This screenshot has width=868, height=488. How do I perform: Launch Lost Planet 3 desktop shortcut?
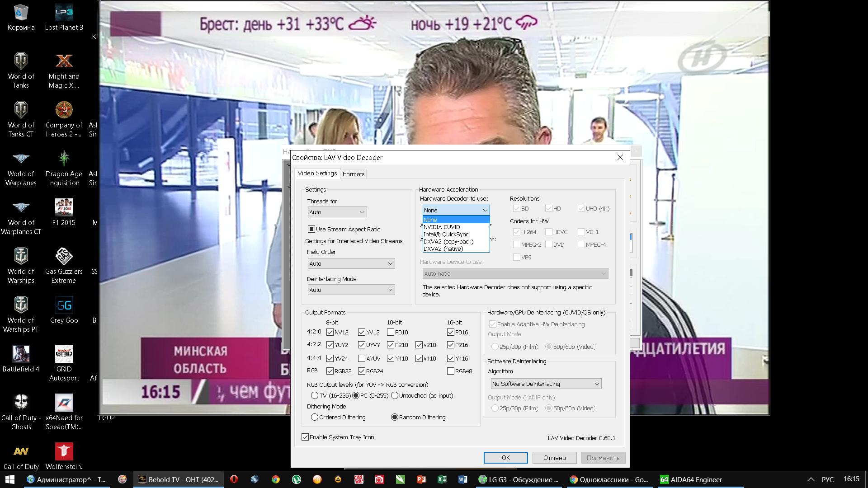point(64,18)
